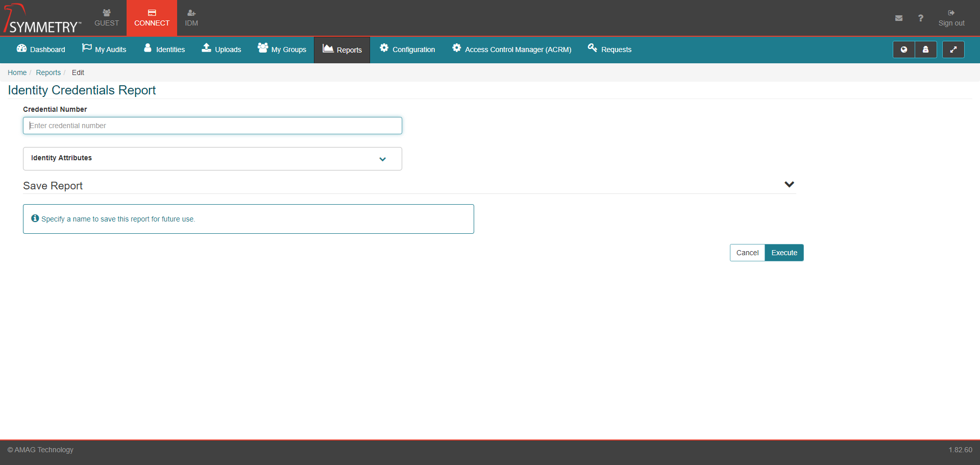The height and width of the screenshot is (465, 980).
Task: Click the Configuration gear icon
Action: point(384,48)
